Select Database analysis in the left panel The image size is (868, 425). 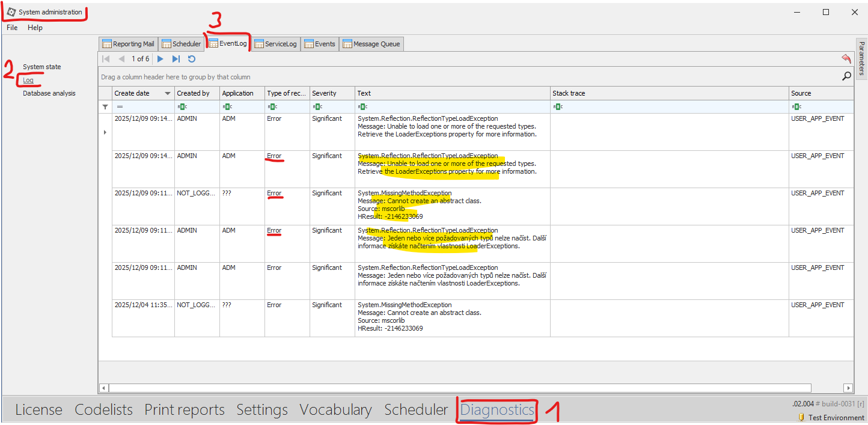coord(49,93)
